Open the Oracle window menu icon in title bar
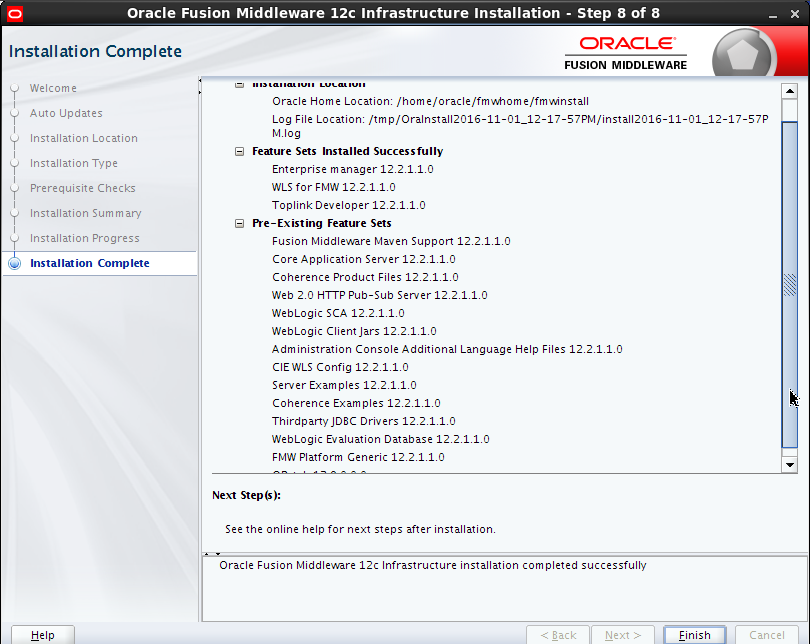The width and height of the screenshot is (810, 644). pos(15,13)
